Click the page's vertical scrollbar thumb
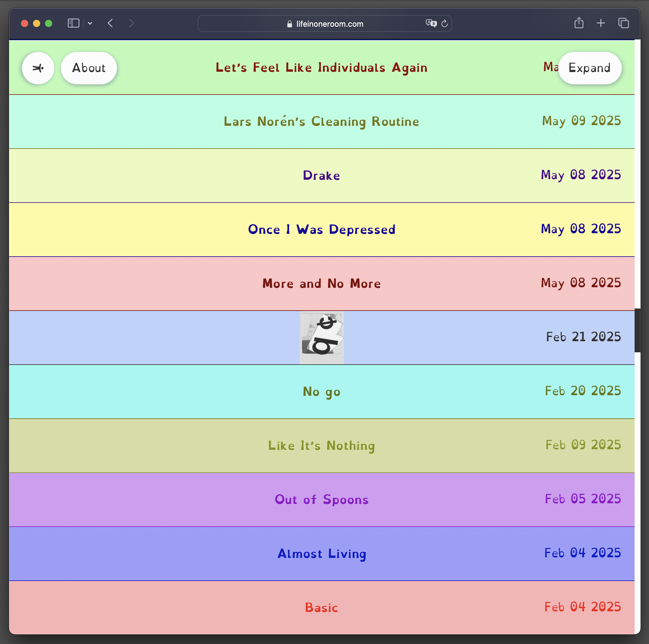This screenshot has height=644, width=649. click(x=637, y=330)
